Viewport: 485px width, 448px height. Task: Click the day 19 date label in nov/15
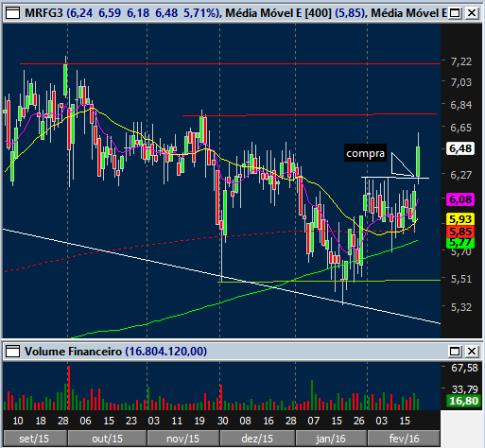[x=199, y=421]
